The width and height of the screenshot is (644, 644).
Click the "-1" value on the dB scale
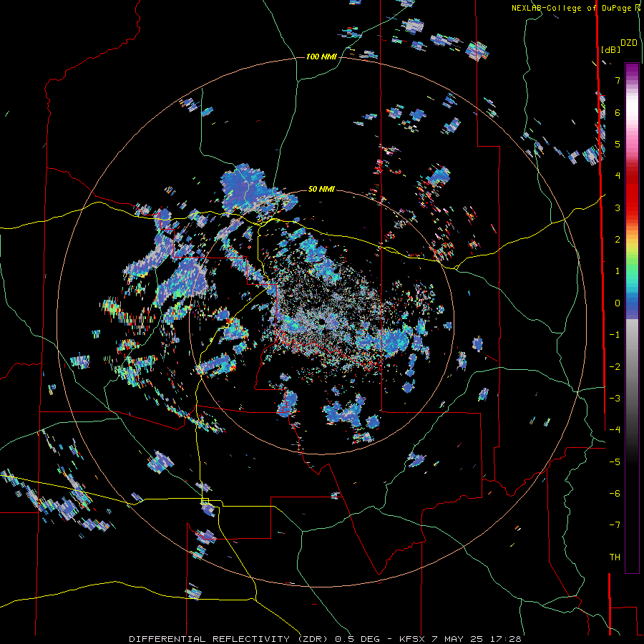click(x=615, y=335)
